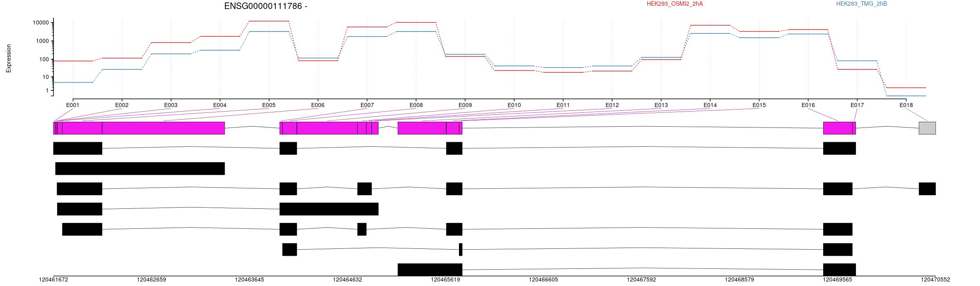Select the bottom transcript's wide first exon
980x286 pixels.
(430, 270)
